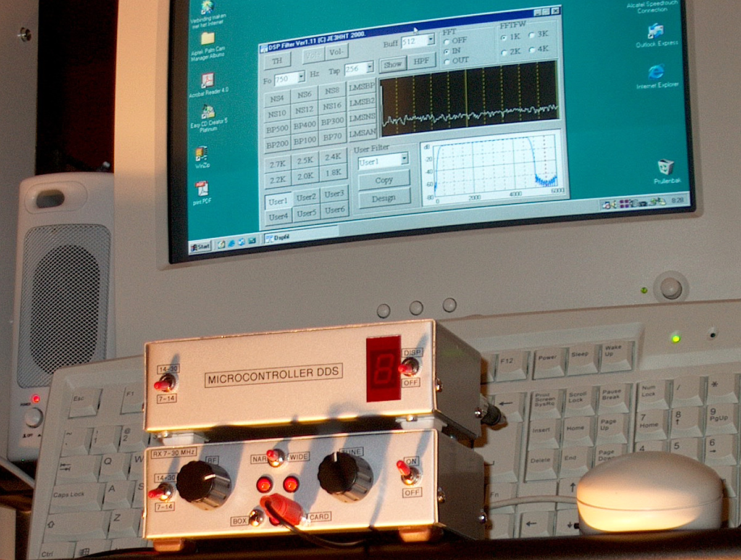Select the 2.0K bandwidth button
This screenshot has height=560, width=741.
[x=306, y=177]
